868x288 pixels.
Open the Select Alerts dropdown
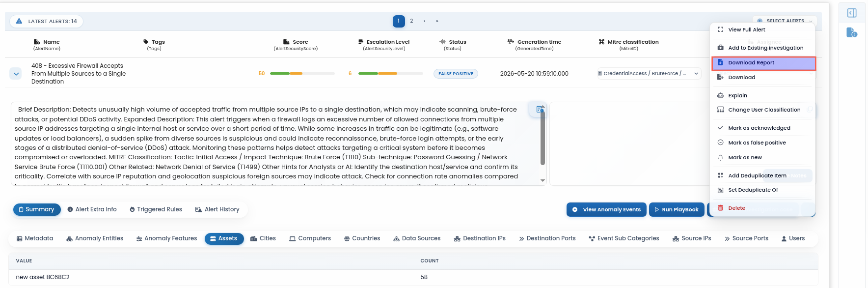tap(785, 21)
